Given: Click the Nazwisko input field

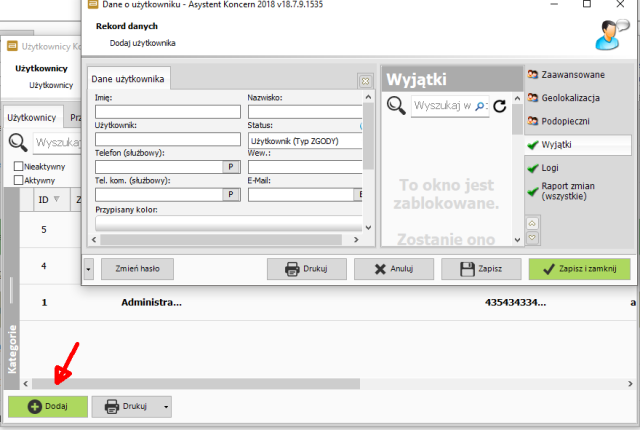Looking at the screenshot, I should point(305,112).
